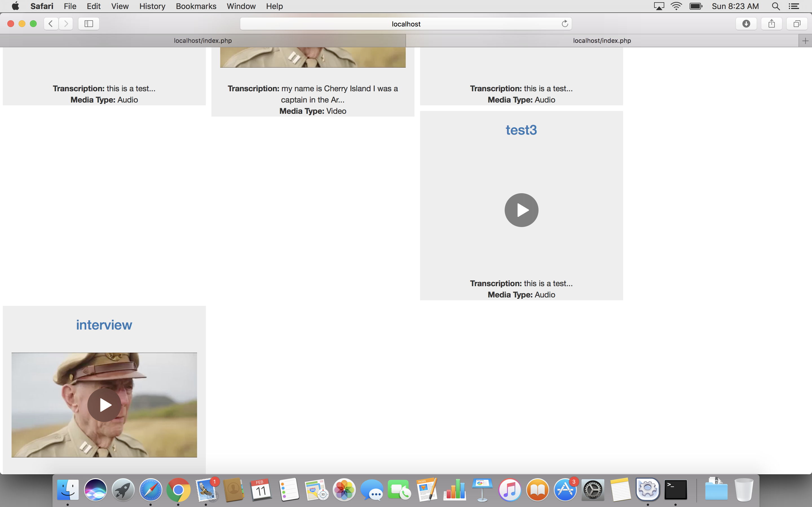Click the Share toolbar icon
Screen dimensions: 812x507
[771, 23]
